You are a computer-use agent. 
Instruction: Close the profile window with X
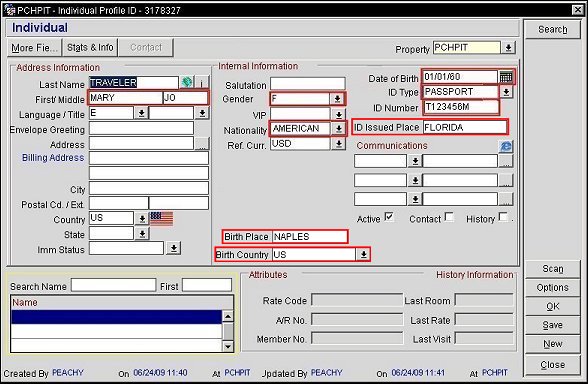(x=578, y=10)
